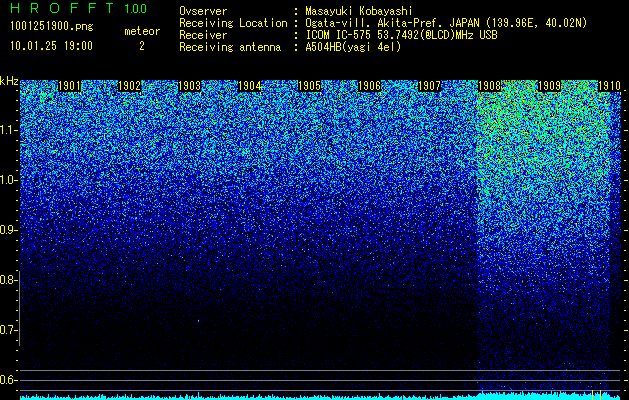This screenshot has height=400, width=629.
Task: Click the Receiver label
Action: pyautogui.click(x=203, y=35)
